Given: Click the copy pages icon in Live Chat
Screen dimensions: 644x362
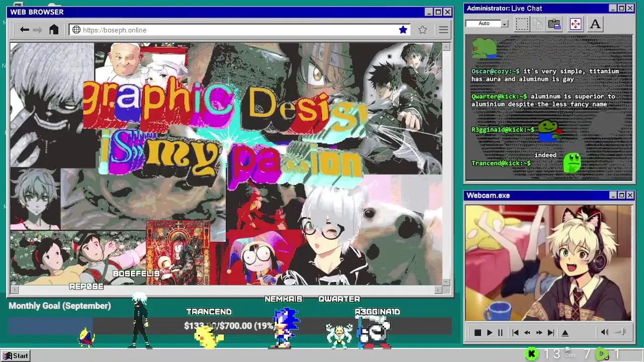Looking at the screenshot, I should coord(538,24).
